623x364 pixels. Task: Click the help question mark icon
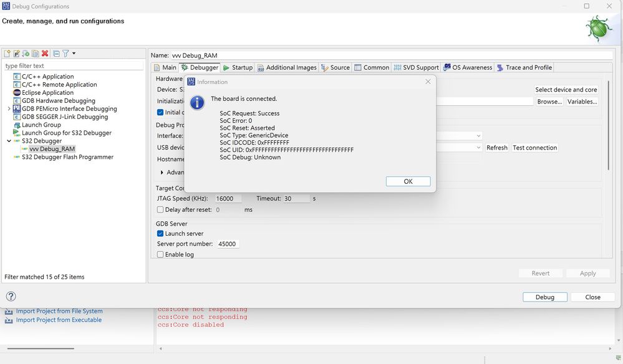pos(11,297)
